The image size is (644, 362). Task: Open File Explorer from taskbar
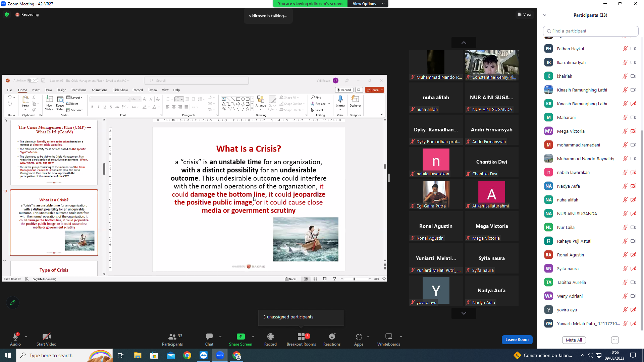138,355
